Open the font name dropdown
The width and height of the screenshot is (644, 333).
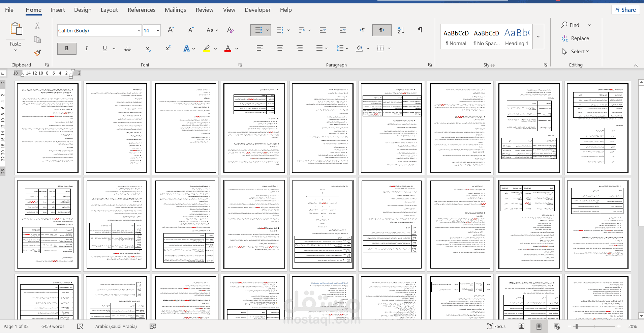[139, 30]
